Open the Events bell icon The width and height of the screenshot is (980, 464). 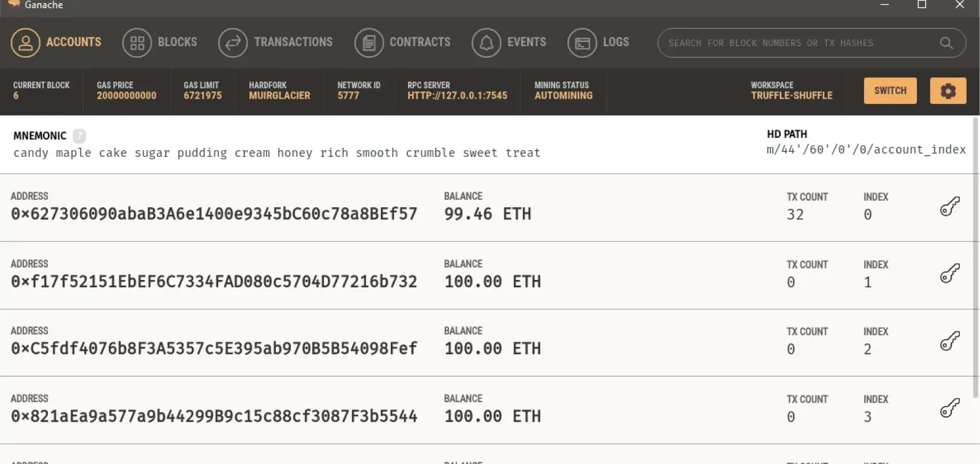click(x=486, y=43)
